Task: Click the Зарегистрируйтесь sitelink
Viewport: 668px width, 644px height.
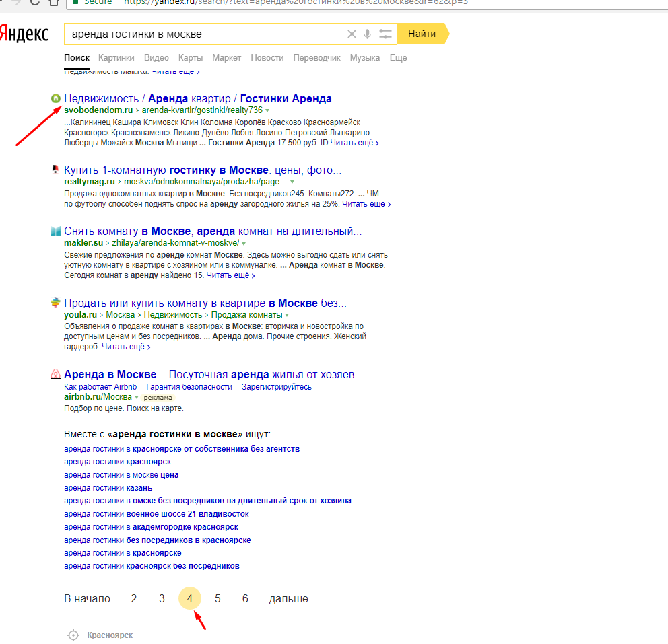Action: click(x=277, y=386)
